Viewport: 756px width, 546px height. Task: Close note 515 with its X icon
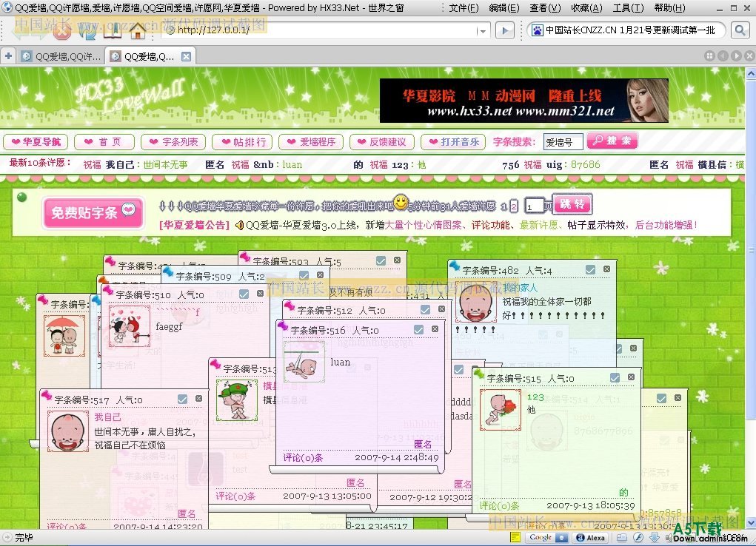(631, 377)
